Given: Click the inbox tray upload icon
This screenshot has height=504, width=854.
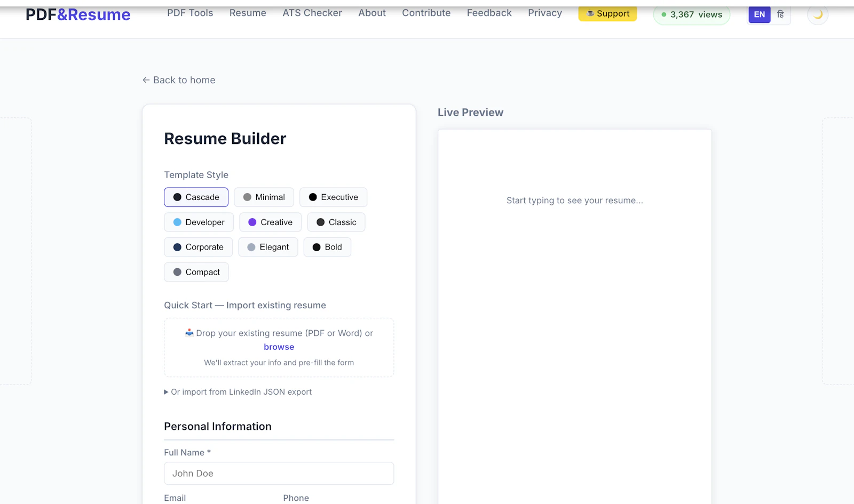Looking at the screenshot, I should [189, 333].
